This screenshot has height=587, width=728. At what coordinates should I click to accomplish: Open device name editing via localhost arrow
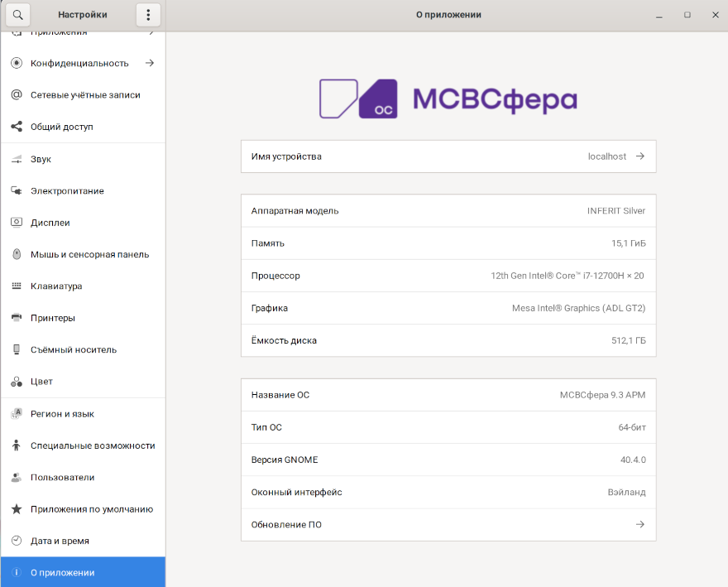640,156
